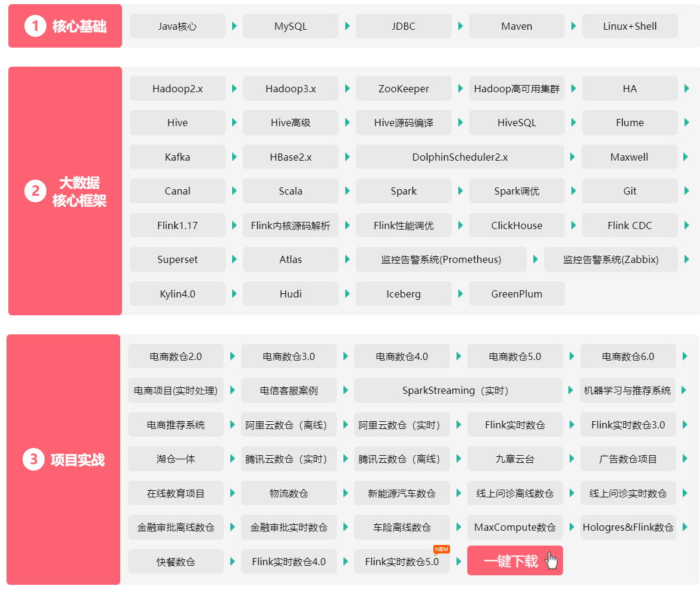The image size is (700, 589).
Task: Select 监控告警系统(Prometheus) item
Action: (x=441, y=260)
